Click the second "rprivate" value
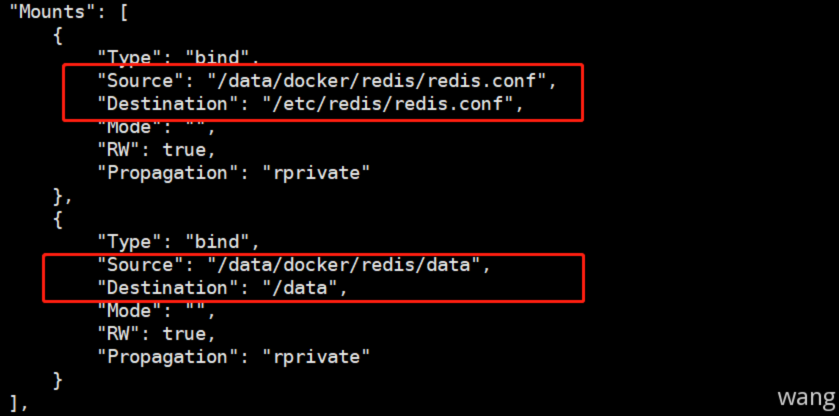 (316, 357)
